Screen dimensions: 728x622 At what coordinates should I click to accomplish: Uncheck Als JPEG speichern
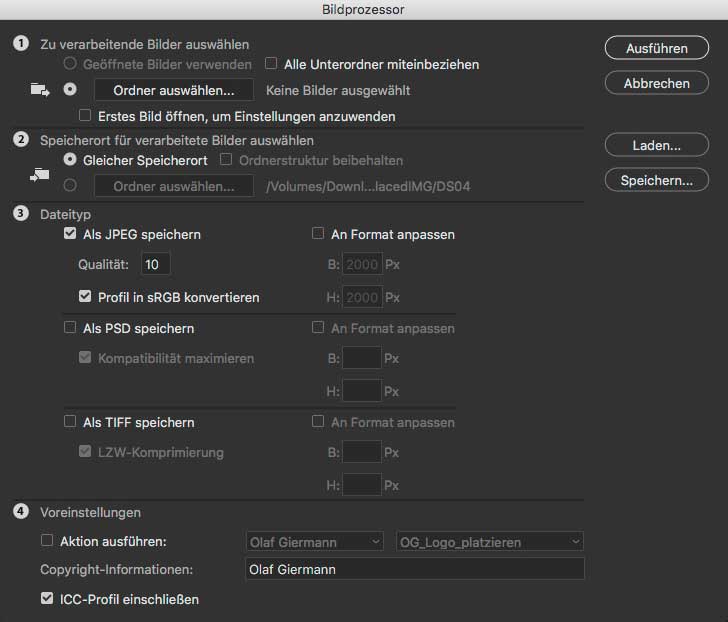pos(70,233)
